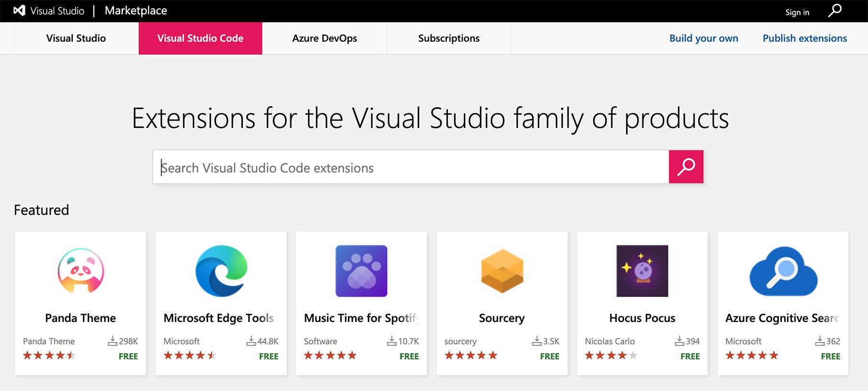This screenshot has height=391, width=868.
Task: Click the Microsoft publisher under Edge Tools
Action: tap(182, 341)
